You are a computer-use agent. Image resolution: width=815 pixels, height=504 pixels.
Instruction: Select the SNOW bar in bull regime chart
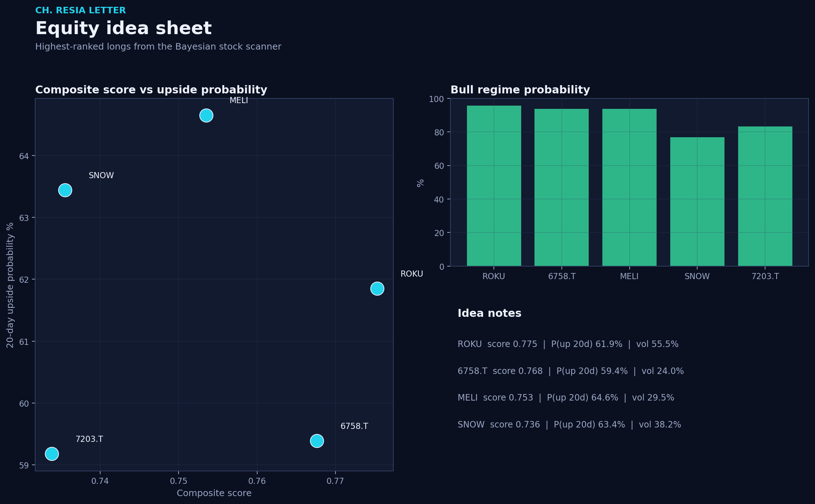[697, 202]
